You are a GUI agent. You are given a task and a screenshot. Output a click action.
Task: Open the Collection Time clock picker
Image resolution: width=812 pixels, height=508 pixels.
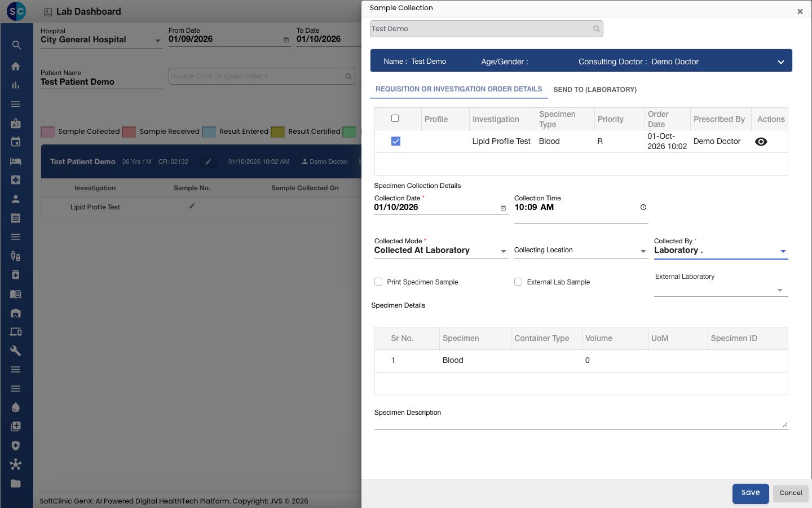click(x=643, y=207)
